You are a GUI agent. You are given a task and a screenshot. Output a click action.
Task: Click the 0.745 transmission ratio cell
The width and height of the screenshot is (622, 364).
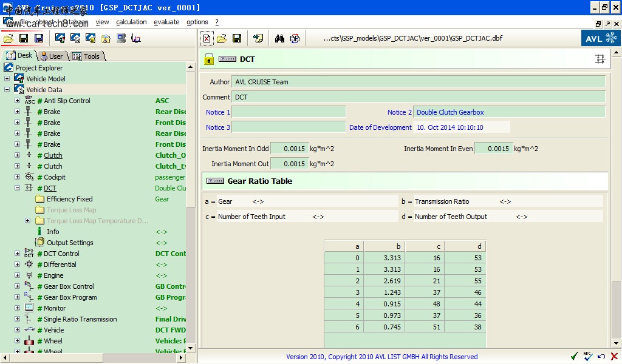384,327
